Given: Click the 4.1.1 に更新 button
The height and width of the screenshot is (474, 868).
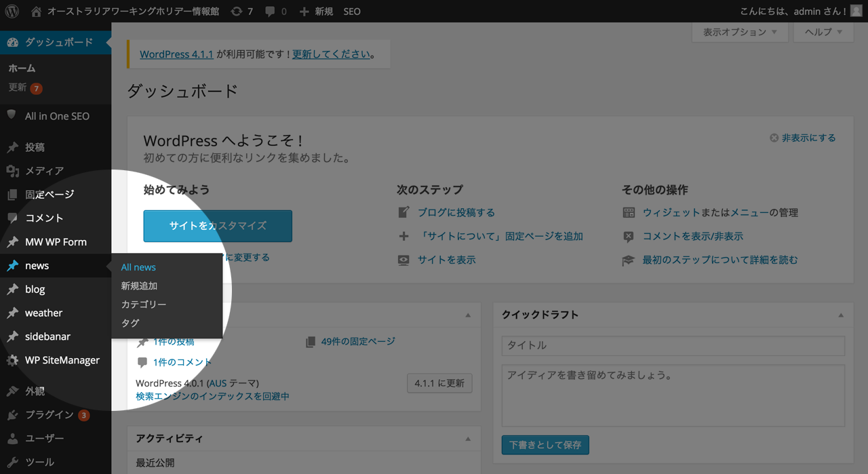Looking at the screenshot, I should [x=439, y=383].
